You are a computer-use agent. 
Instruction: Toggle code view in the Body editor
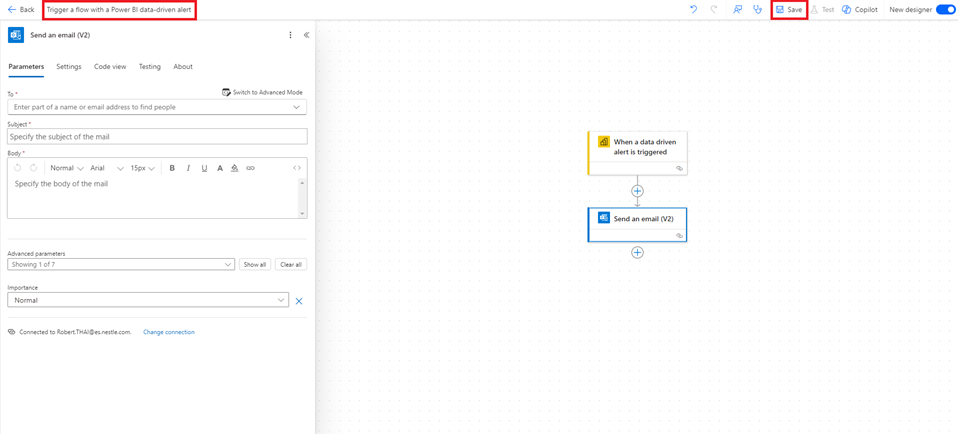pyautogui.click(x=297, y=168)
